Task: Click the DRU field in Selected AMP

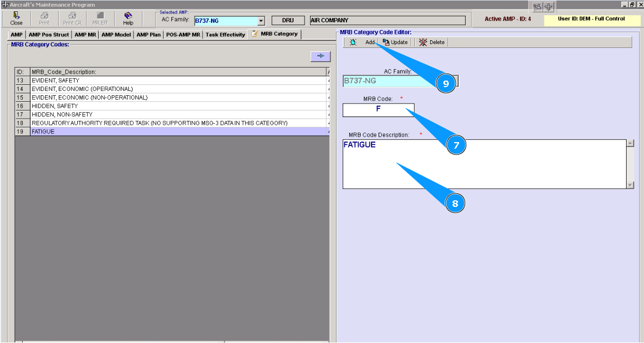Action: [x=288, y=21]
